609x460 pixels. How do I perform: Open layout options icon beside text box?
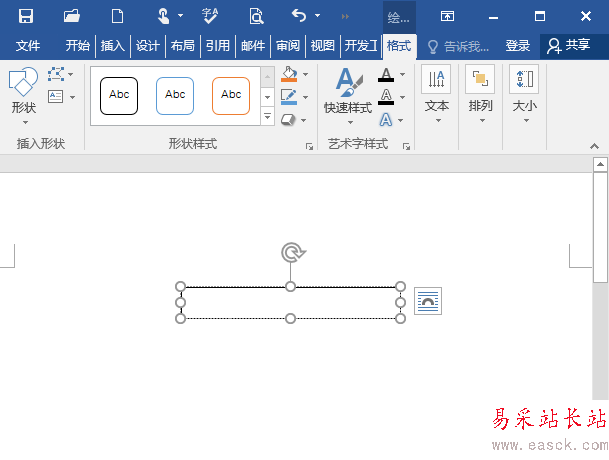click(428, 301)
